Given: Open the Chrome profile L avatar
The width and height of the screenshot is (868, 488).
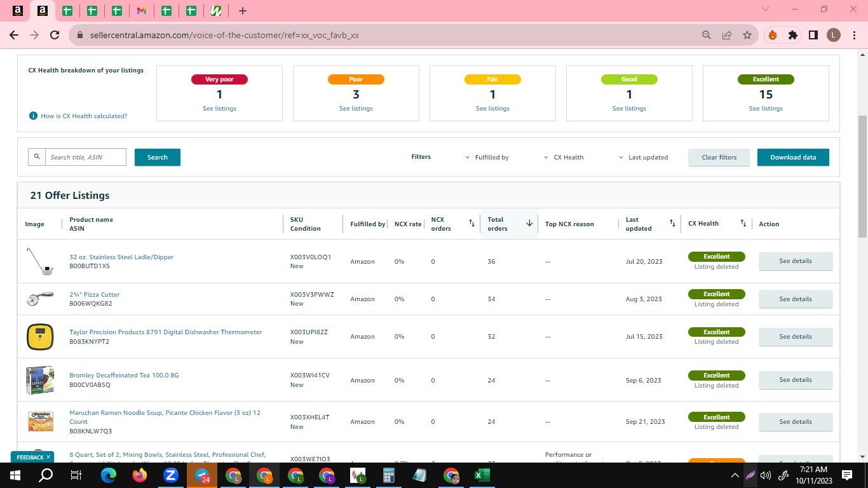Looking at the screenshot, I should click(x=834, y=35).
